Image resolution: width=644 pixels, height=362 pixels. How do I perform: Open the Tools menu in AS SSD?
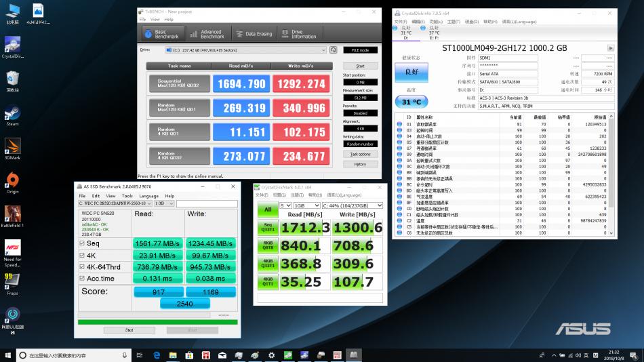pos(127,196)
